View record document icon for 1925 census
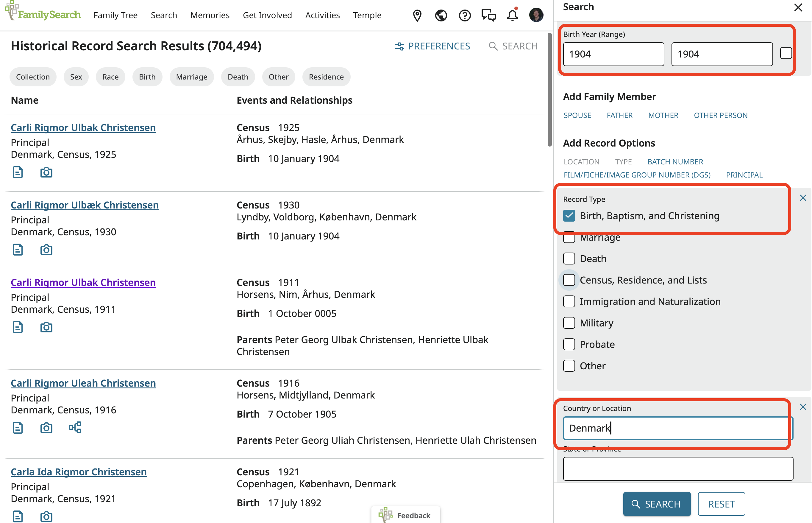 point(18,172)
